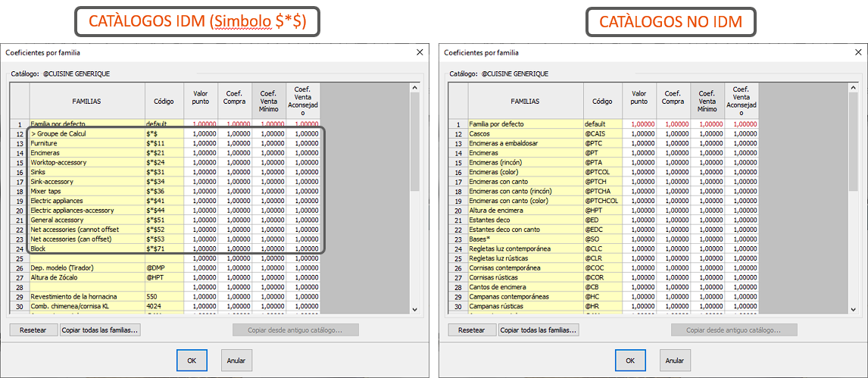868x378 pixels.
Task: Close the left Coeficientes por familia dialog
Action: (420, 52)
